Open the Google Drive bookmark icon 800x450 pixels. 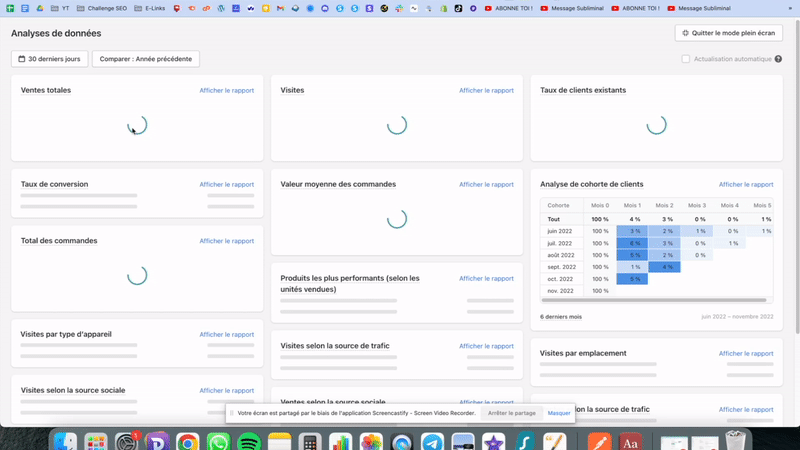(x=39, y=8)
